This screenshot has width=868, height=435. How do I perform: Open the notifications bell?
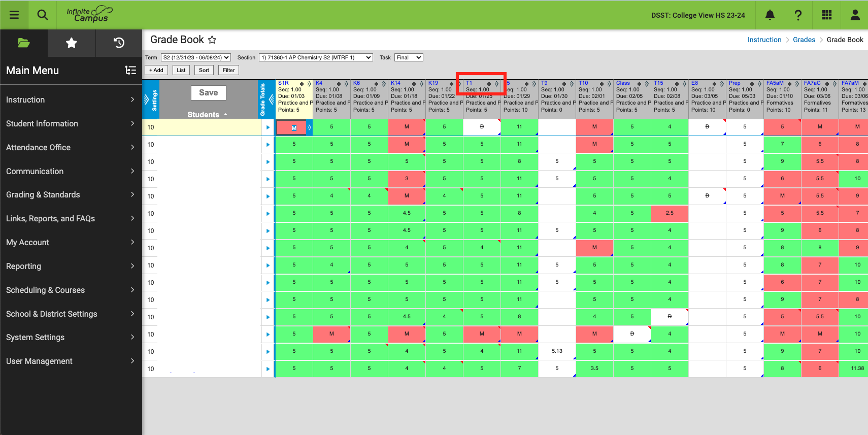coord(770,15)
